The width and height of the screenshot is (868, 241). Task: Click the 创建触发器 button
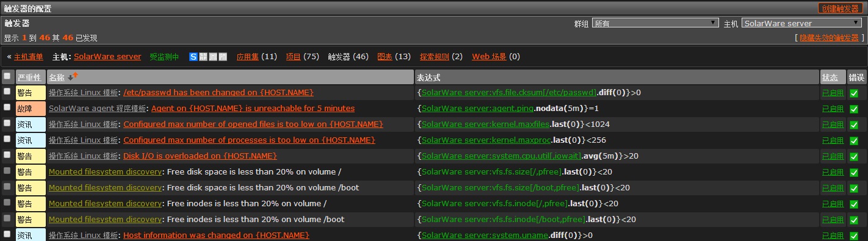[841, 9]
